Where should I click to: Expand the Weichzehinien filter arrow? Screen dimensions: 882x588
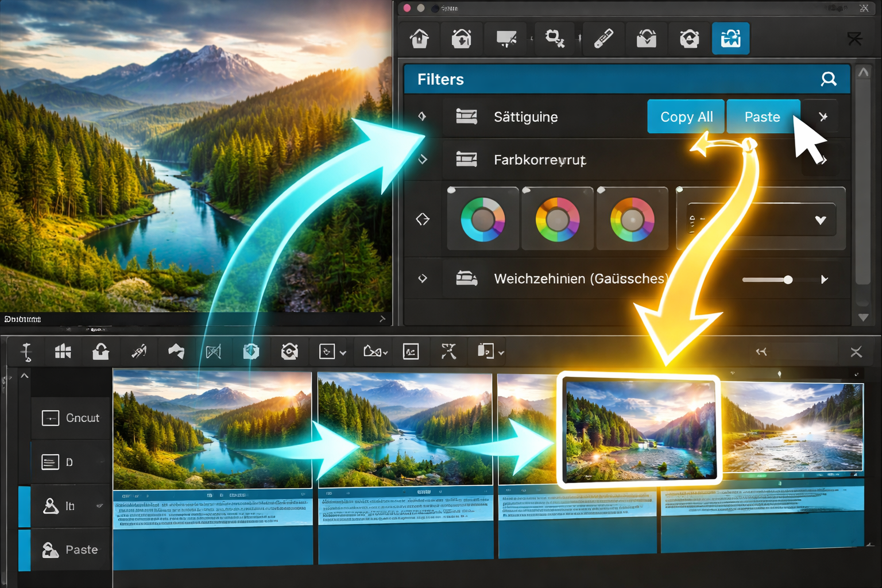pos(825,280)
